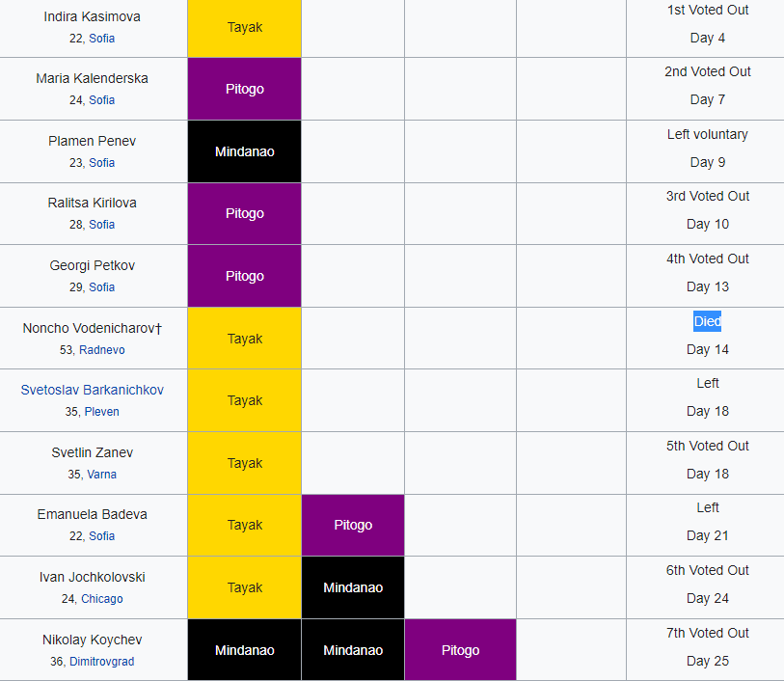This screenshot has width=784, height=681.
Task: Open Sofia link under Emanuela Badeva
Action: point(101,536)
